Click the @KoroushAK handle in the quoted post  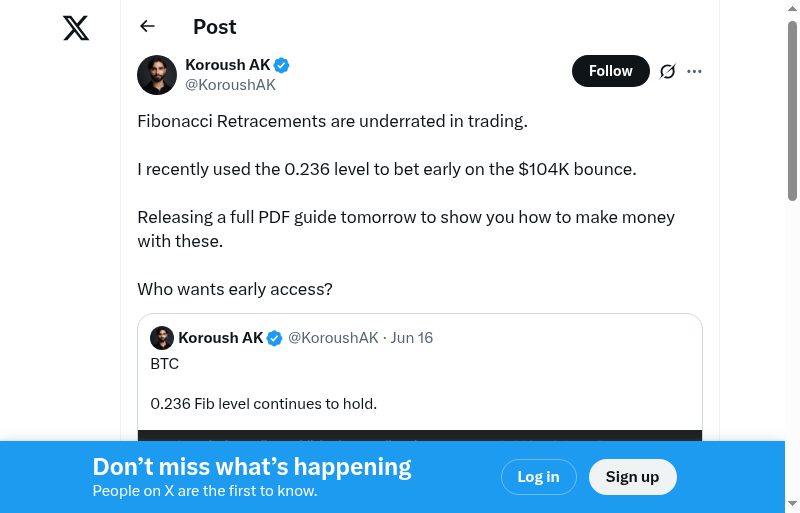tap(333, 338)
